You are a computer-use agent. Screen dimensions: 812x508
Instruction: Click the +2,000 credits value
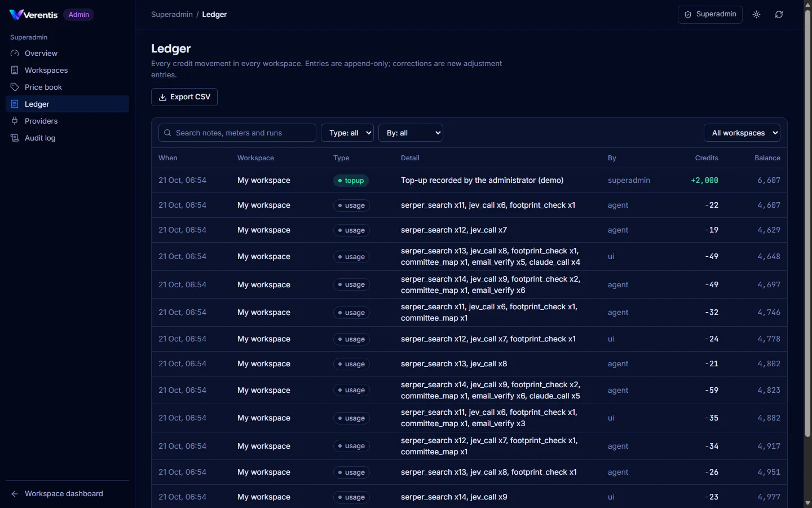[705, 181]
